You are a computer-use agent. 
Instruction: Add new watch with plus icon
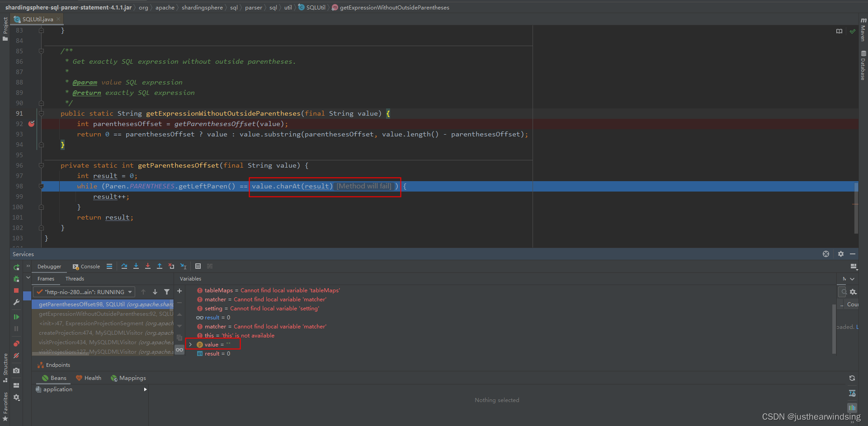pos(179,291)
